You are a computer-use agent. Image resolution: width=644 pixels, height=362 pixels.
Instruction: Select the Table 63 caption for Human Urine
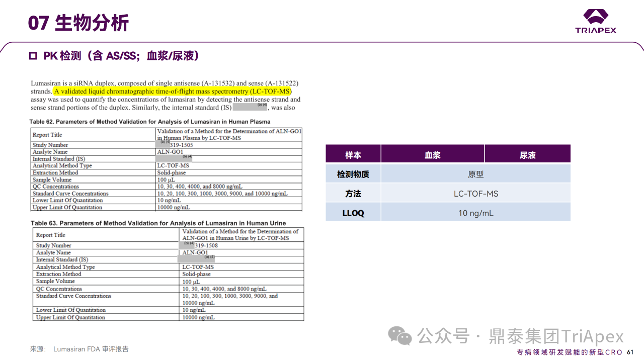pyautogui.click(x=158, y=223)
